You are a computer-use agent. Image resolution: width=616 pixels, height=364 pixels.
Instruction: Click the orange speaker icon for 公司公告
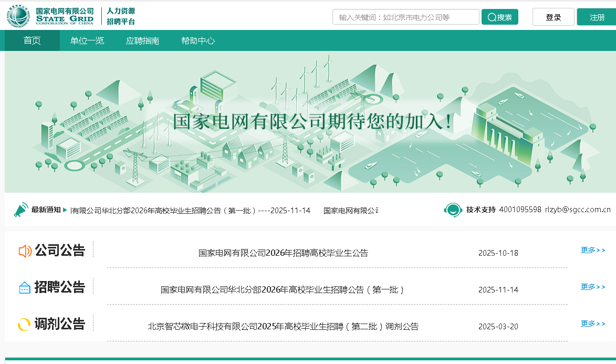click(25, 251)
